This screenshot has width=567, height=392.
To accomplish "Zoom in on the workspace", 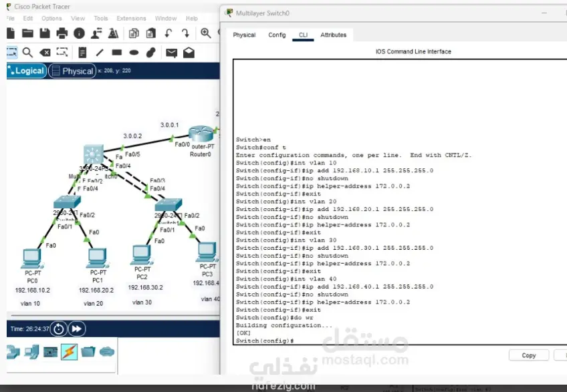I will (206, 33).
